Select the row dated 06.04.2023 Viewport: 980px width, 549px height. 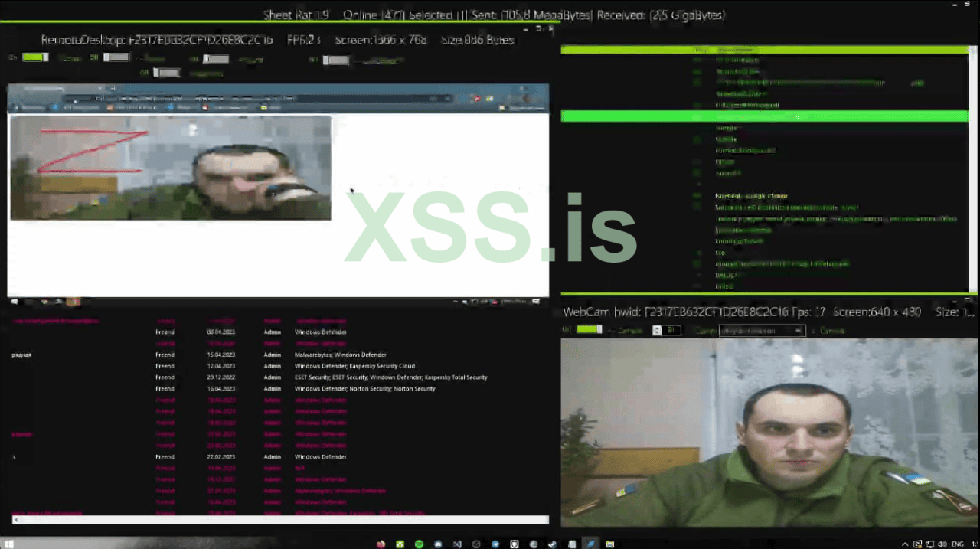pyautogui.click(x=280, y=332)
